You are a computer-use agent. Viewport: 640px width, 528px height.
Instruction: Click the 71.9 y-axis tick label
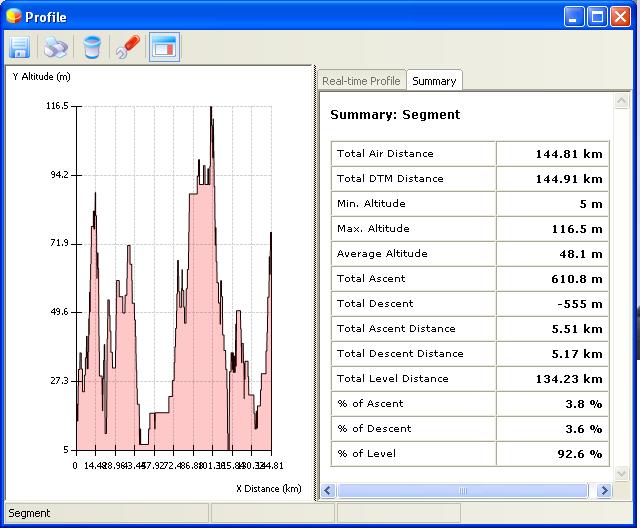pos(59,243)
